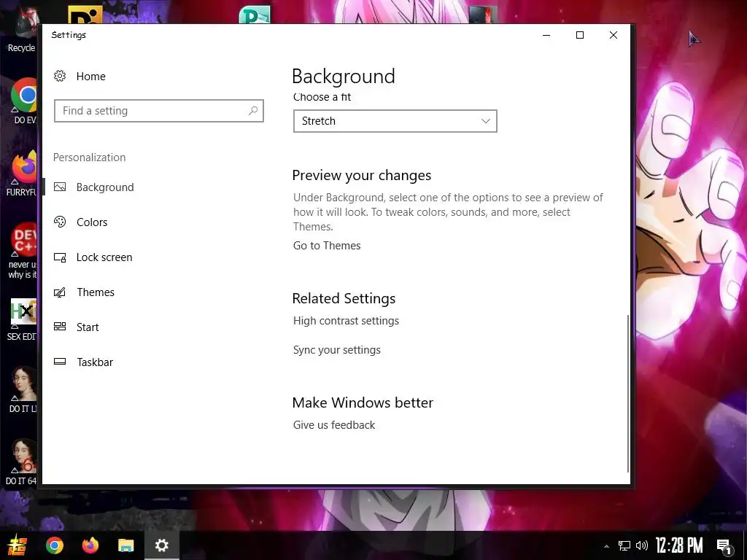
Task: Click the Background picture icon in sidebar
Action: (x=60, y=187)
